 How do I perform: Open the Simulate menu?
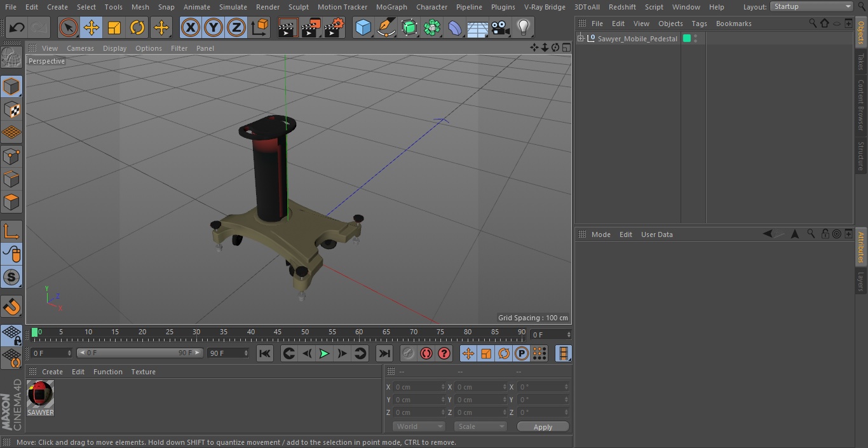click(233, 7)
